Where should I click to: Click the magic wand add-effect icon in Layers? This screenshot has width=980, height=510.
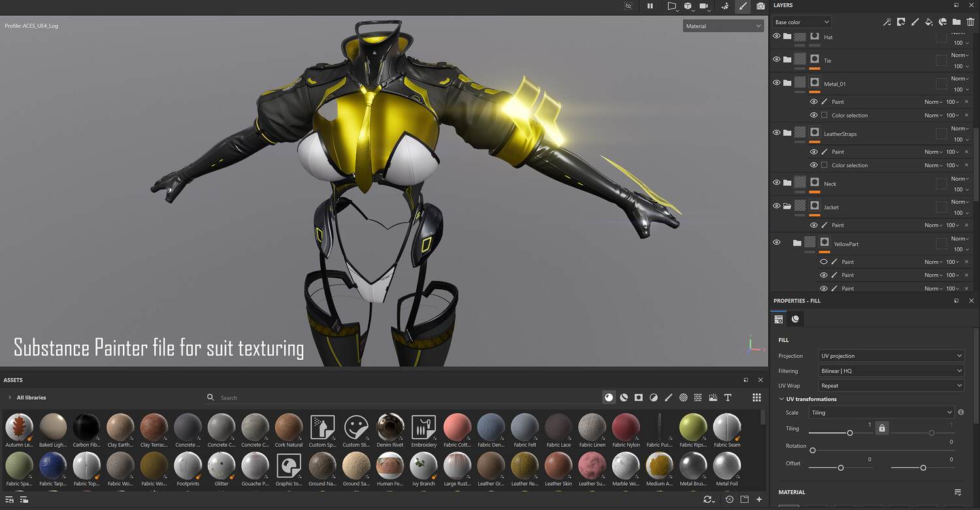[x=887, y=22]
